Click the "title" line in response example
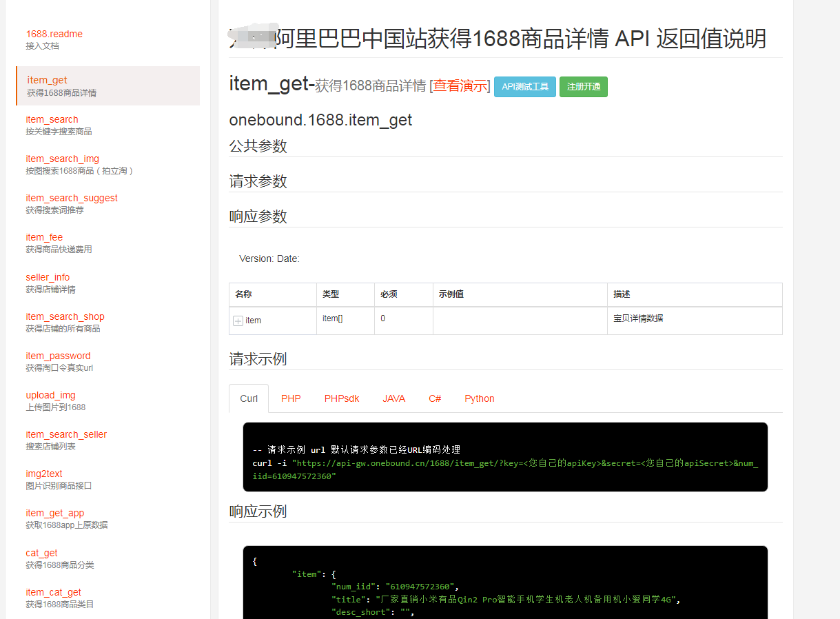Screen dimensions: 840x619 point(506,599)
